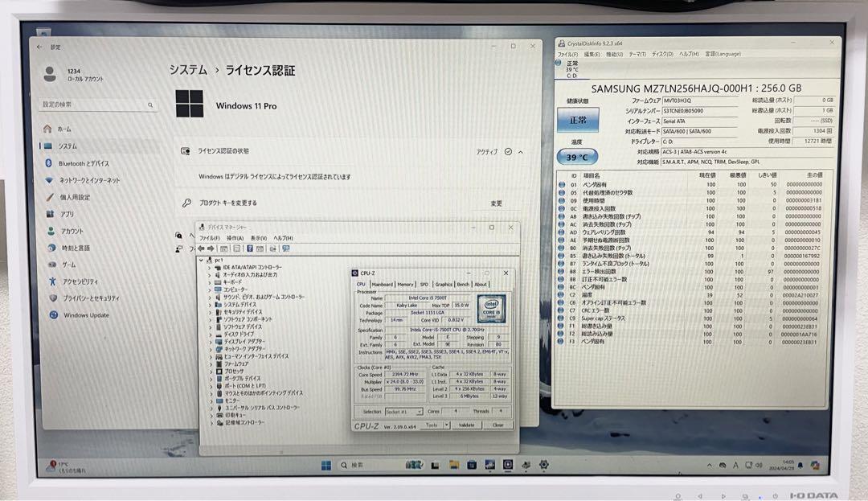
Task: Open the notification bell in system tray
Action: coord(800,466)
